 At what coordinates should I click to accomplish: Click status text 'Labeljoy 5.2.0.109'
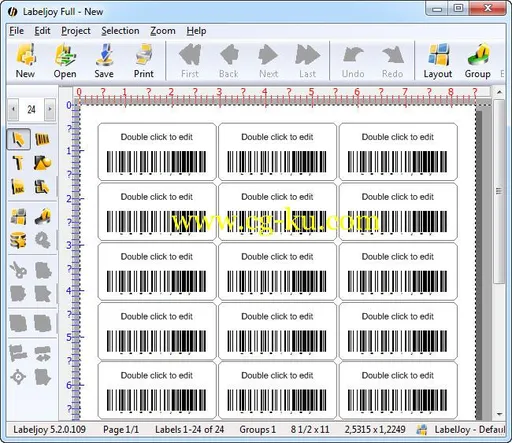pos(50,430)
